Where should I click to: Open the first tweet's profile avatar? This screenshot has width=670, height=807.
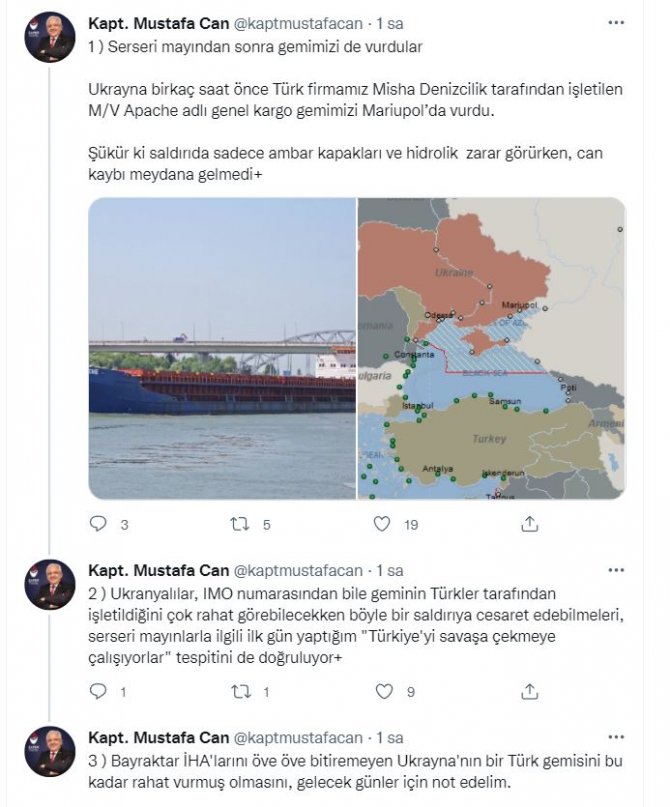click(x=50, y=38)
